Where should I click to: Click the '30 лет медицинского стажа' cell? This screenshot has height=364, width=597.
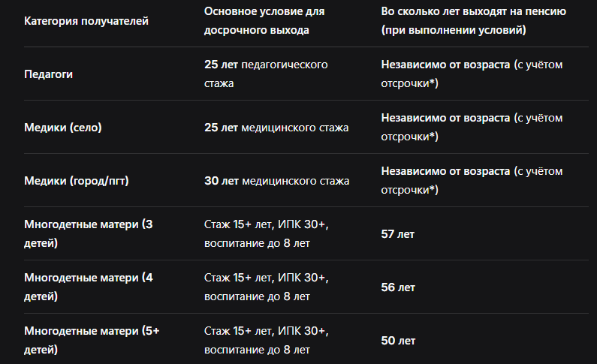(277, 181)
